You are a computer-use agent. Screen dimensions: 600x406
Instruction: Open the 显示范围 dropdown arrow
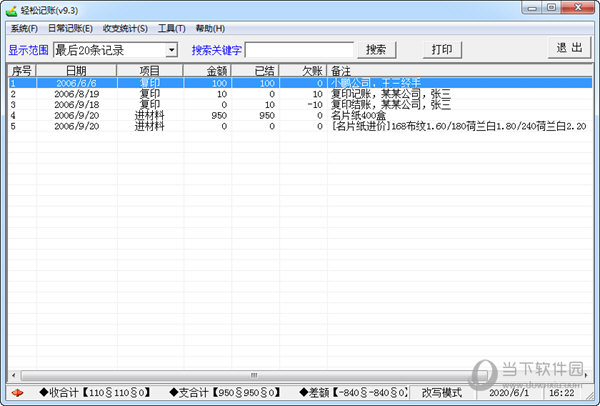coord(171,50)
